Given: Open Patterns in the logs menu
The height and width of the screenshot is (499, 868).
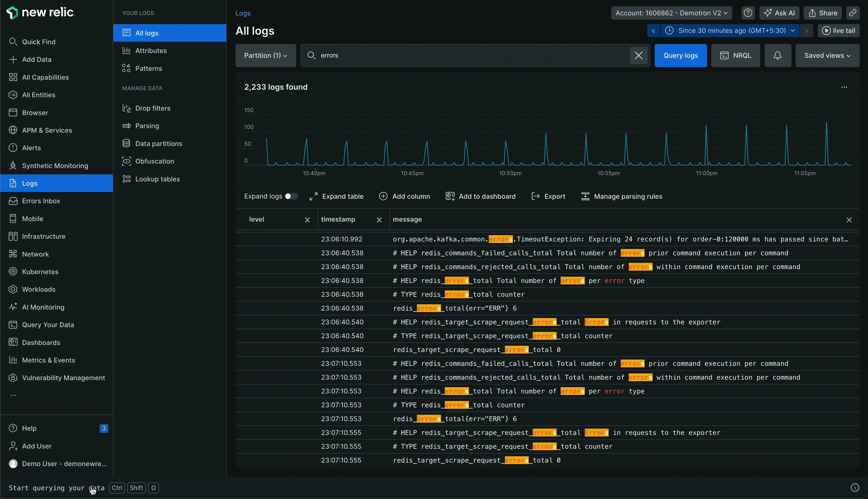Looking at the screenshot, I should tap(148, 69).
